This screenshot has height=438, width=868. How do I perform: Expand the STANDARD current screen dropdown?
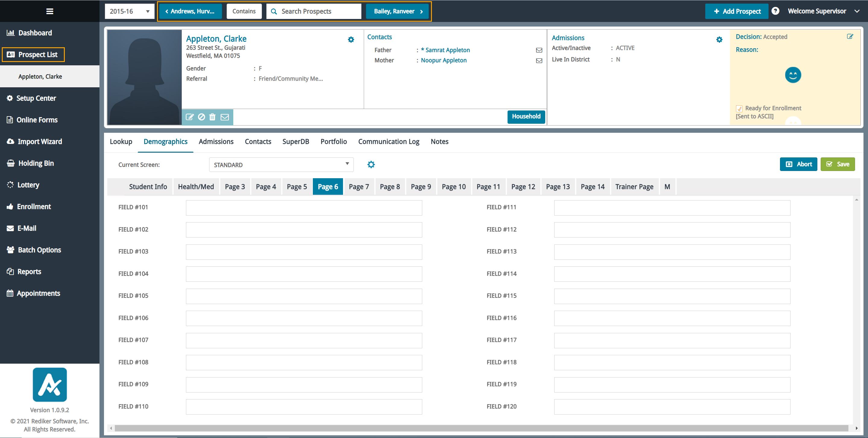(281, 165)
